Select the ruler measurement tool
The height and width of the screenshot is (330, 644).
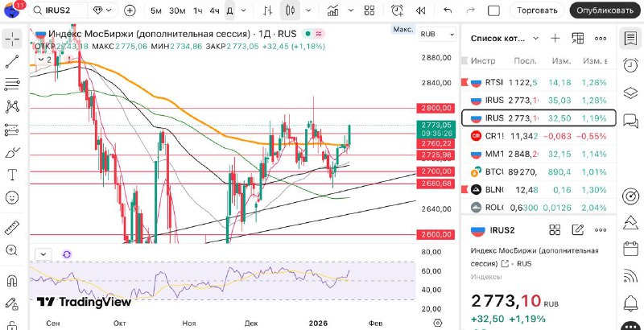(x=12, y=228)
